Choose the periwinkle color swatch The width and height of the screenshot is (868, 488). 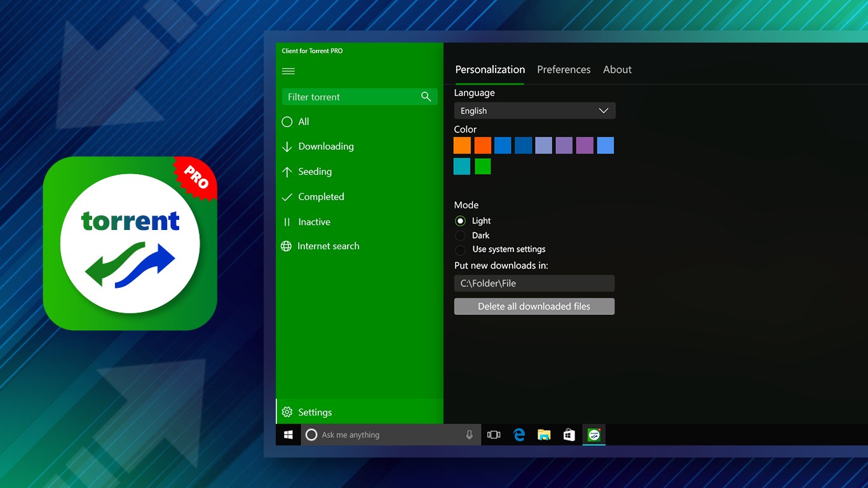coord(544,146)
